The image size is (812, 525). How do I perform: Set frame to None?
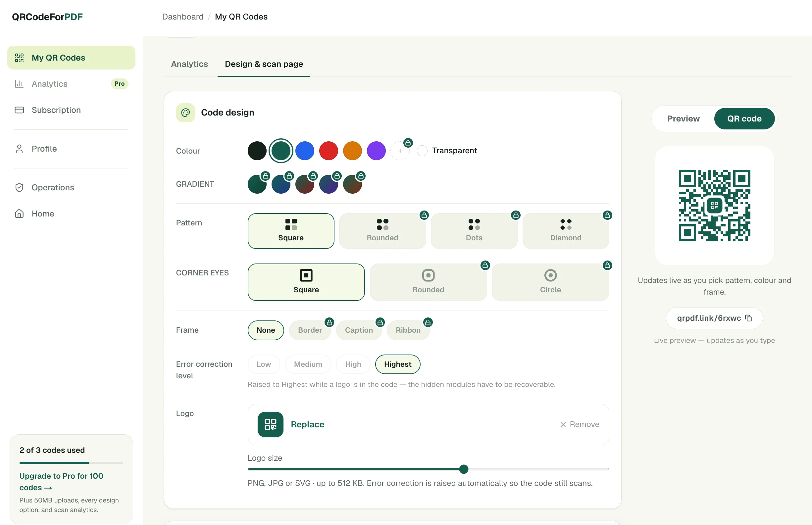click(x=266, y=330)
